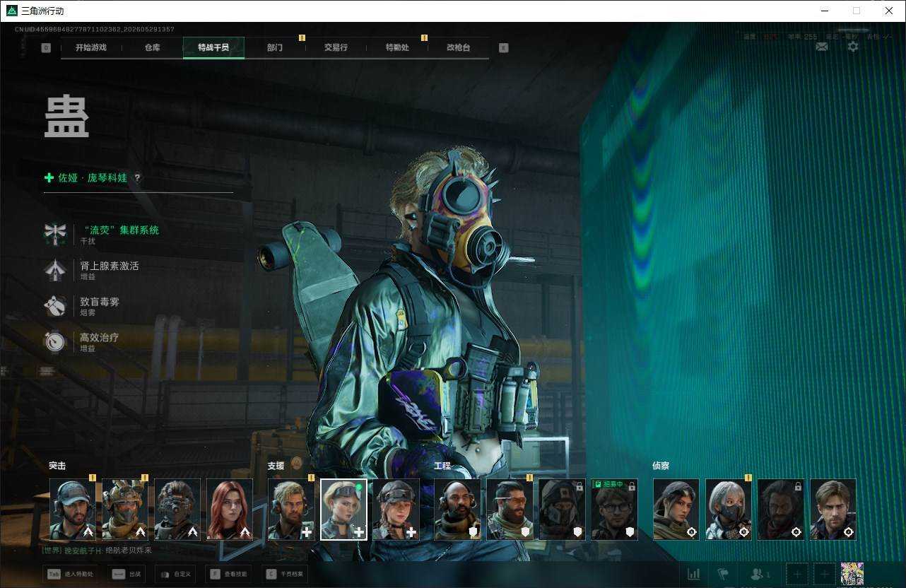Select the locked hooded 工程 operator
906x588 pixels.
pyautogui.click(x=562, y=510)
